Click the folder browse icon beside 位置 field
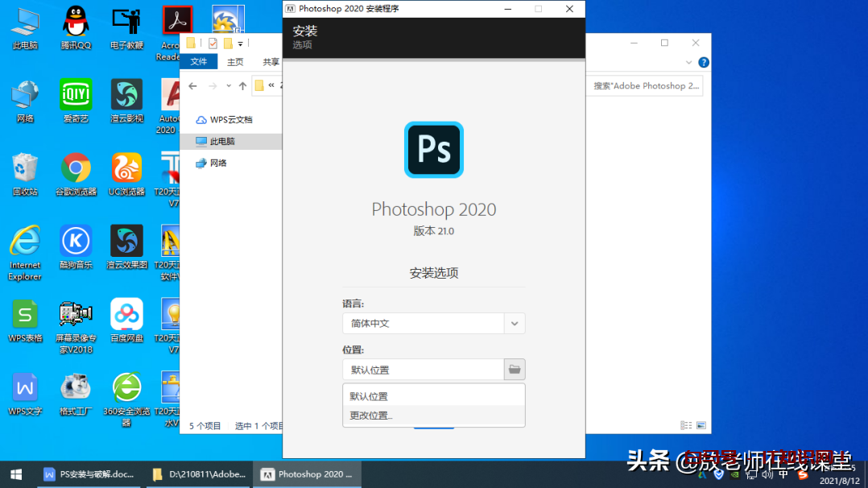This screenshot has height=488, width=868. click(514, 369)
